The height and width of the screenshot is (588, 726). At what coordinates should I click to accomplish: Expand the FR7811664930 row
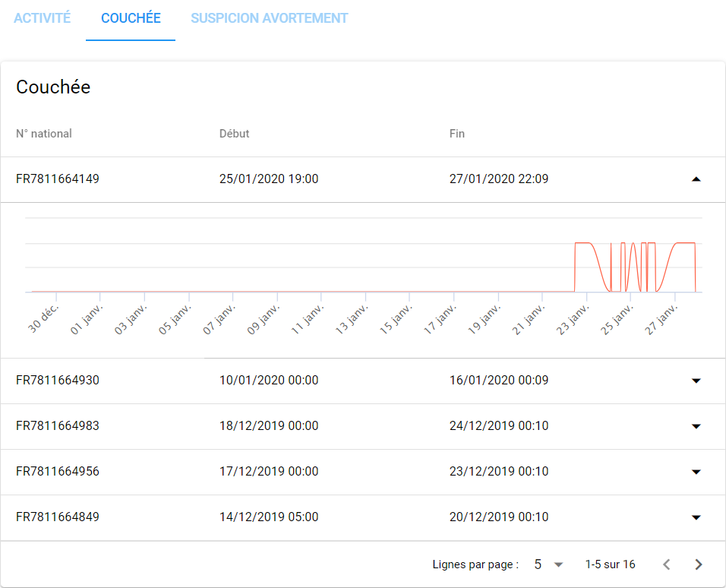point(696,381)
